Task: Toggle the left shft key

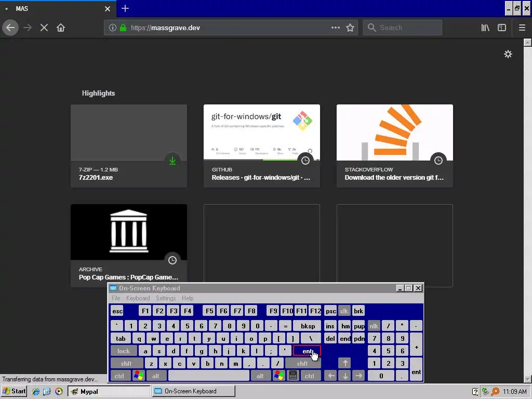Action: (127, 363)
